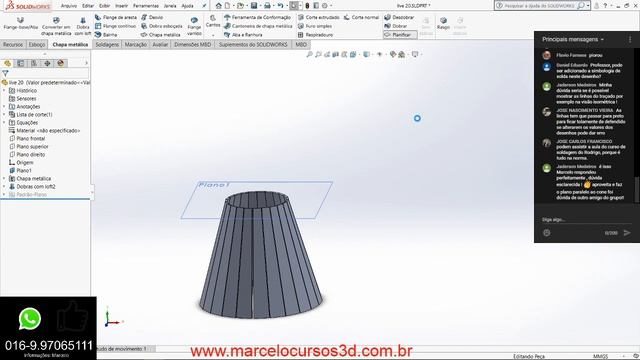
Task: Expand the Dobras com loft2 node
Action: [x=4, y=187]
